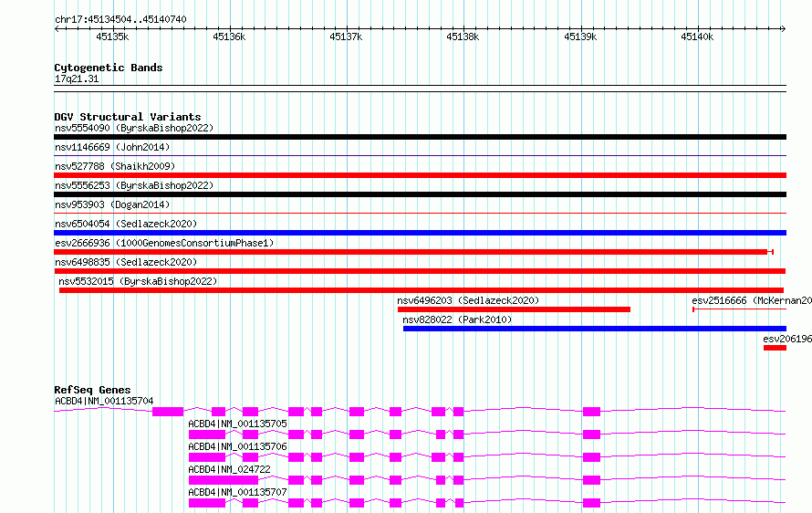Open variant label nsv6504054 (Sedlazeck2020)

pos(126,224)
